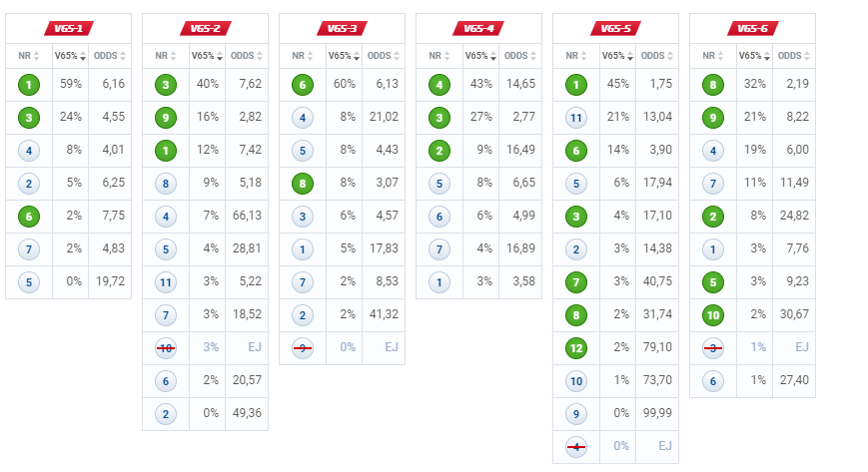The image size is (868, 472).
Task: Toggle horse number 4 in V65-1
Action: click(29, 151)
